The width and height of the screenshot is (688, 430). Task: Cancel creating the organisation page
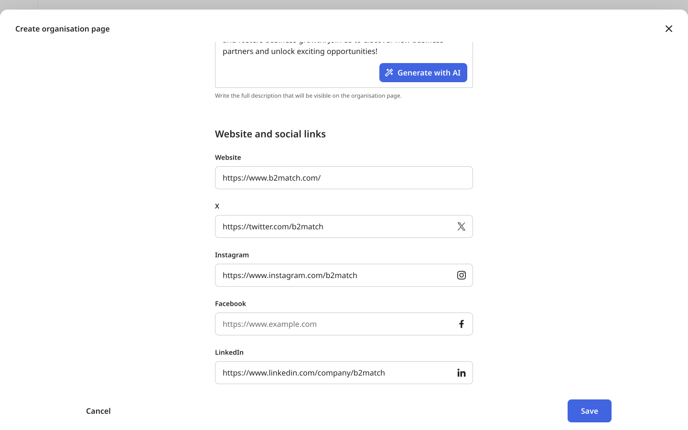coord(98,411)
